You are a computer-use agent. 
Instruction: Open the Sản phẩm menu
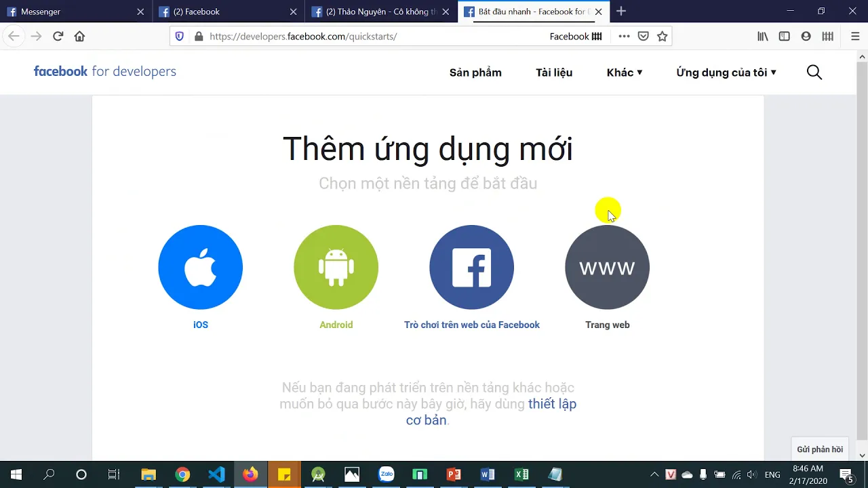click(475, 73)
